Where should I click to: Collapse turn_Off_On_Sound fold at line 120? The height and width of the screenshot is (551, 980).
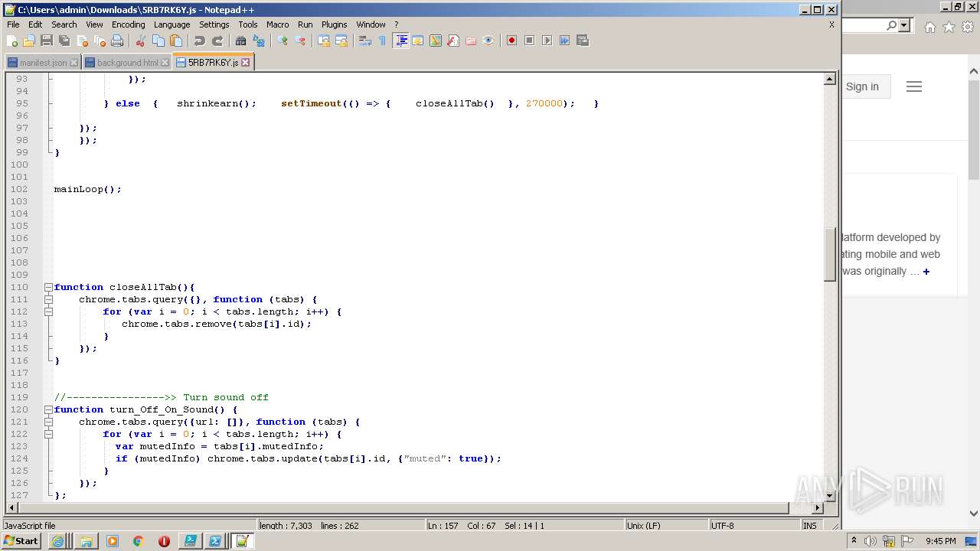(48, 409)
